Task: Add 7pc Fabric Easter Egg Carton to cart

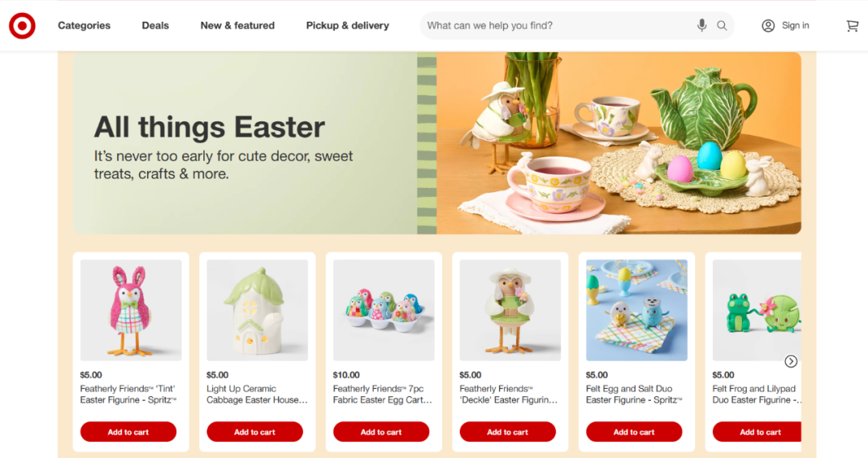Action: pyautogui.click(x=381, y=431)
